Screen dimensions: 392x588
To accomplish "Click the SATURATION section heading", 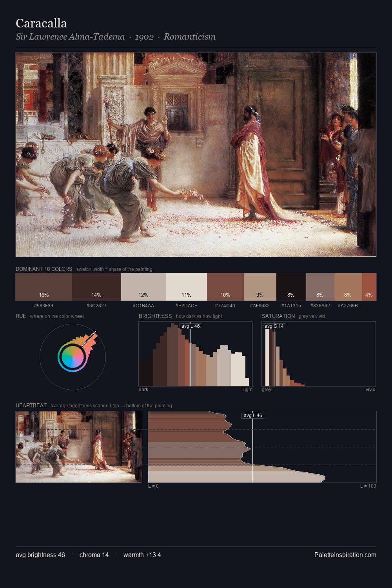I will [278, 316].
